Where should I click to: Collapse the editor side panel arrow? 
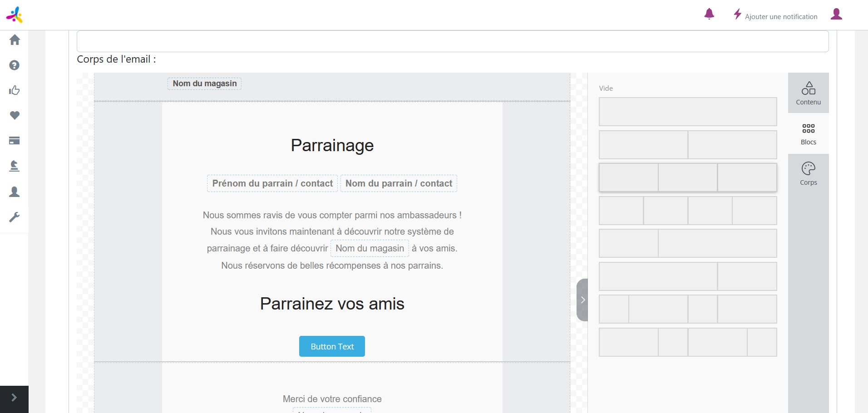point(582,300)
